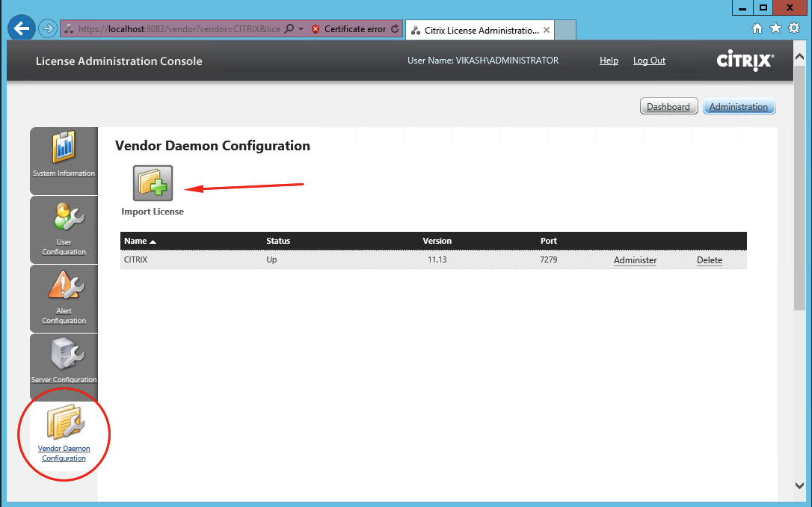
Task: Click the search magnifier in address bar
Action: [x=289, y=28]
